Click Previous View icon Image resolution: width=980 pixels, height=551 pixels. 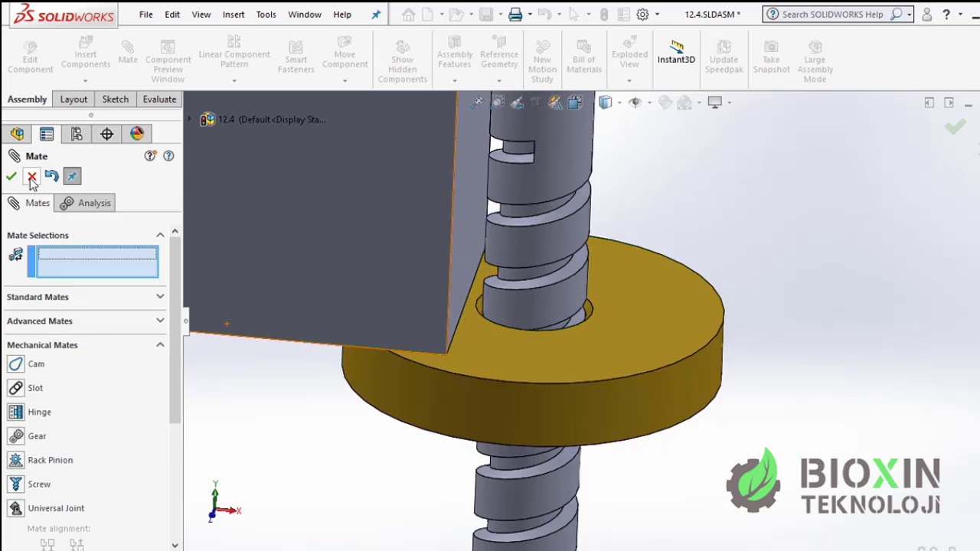(517, 103)
